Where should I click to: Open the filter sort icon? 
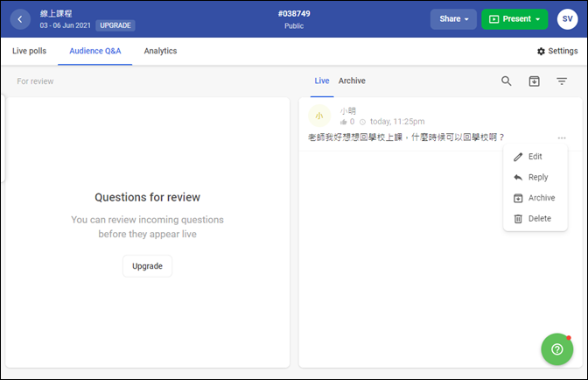(562, 81)
